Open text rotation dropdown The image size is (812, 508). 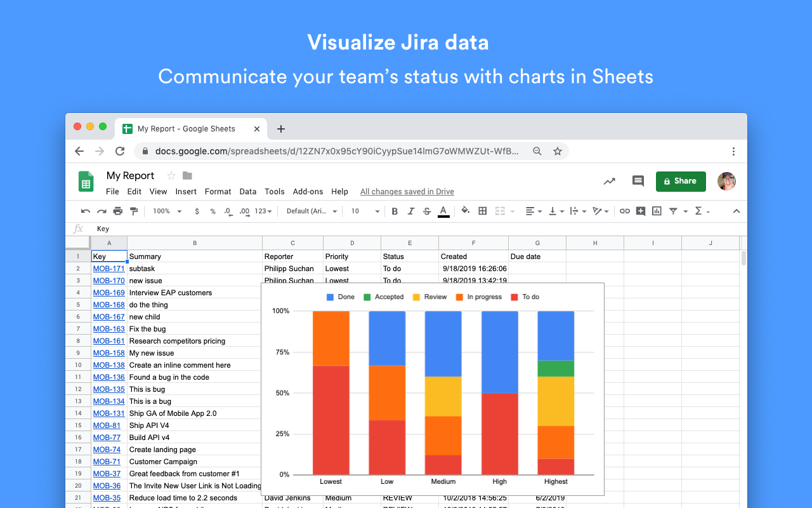tap(600, 211)
